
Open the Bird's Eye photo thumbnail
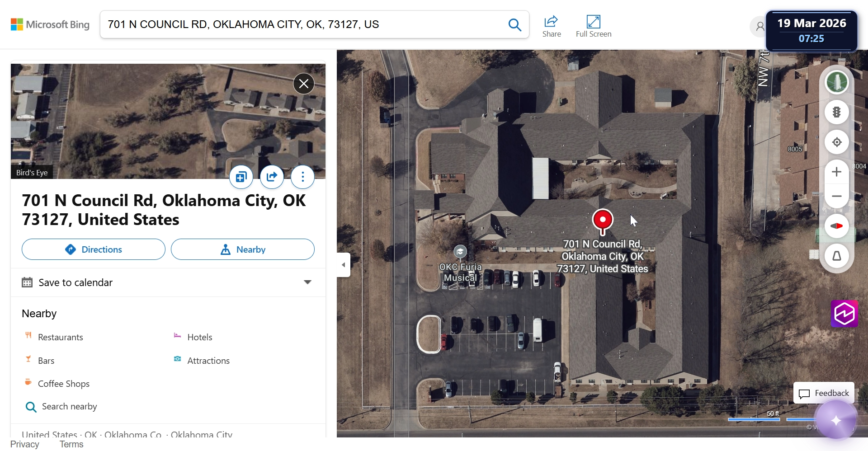[x=168, y=121]
